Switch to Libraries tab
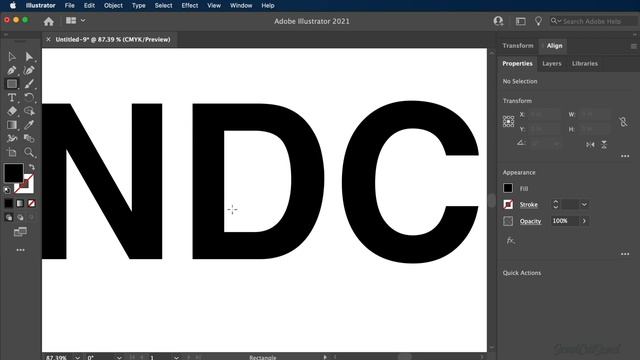Image resolution: width=640 pixels, height=360 pixels. [584, 64]
